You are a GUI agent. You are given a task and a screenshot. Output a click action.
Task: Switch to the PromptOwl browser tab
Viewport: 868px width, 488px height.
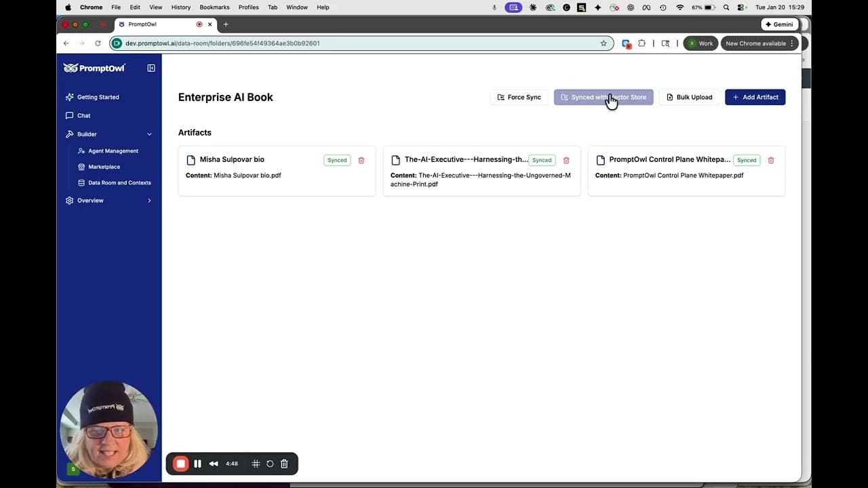click(142, 24)
